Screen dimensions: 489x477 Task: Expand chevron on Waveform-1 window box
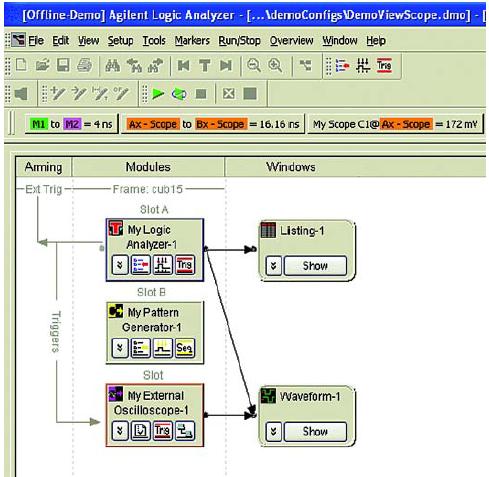[274, 431]
